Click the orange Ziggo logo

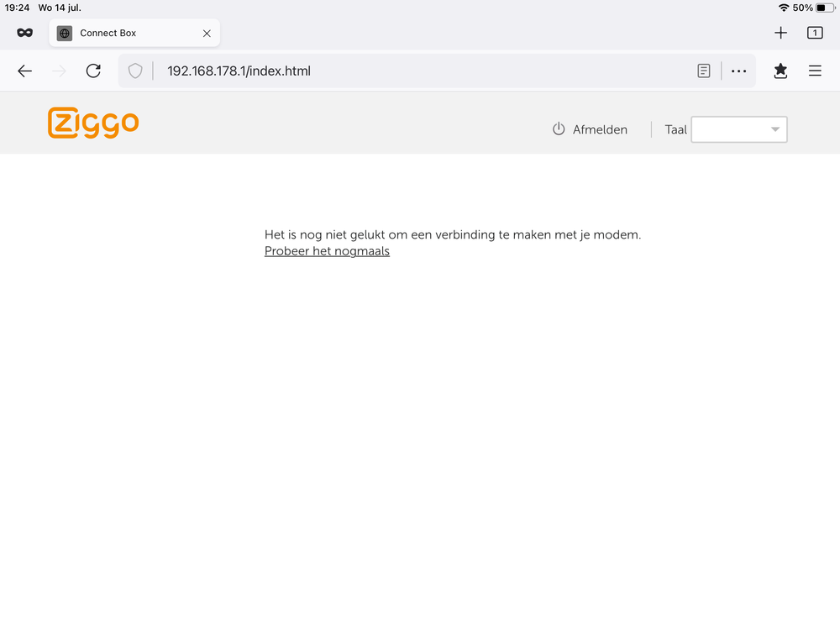93,123
